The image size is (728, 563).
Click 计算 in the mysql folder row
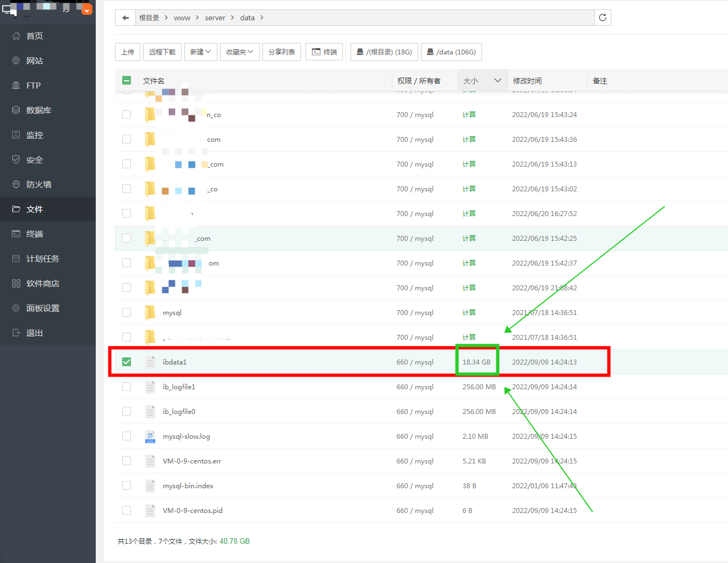tap(469, 312)
